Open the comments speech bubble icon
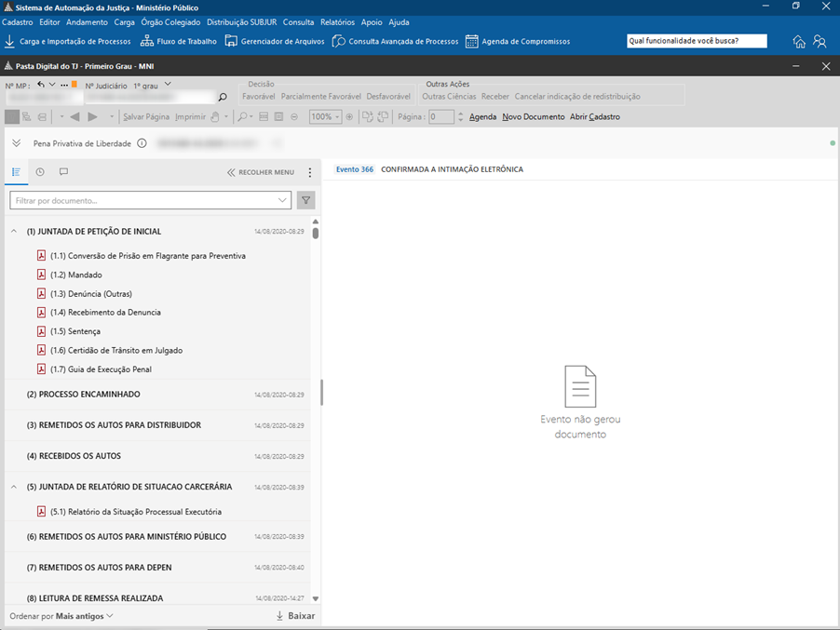 click(63, 172)
